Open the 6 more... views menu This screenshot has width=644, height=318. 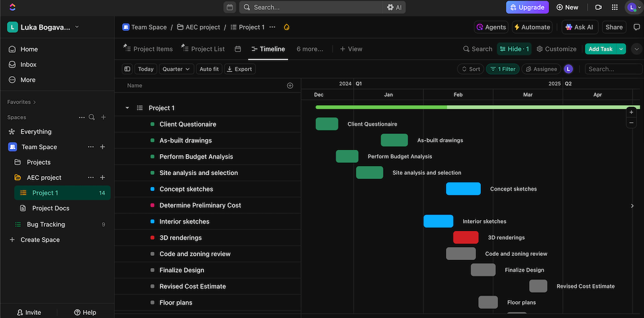(x=310, y=48)
